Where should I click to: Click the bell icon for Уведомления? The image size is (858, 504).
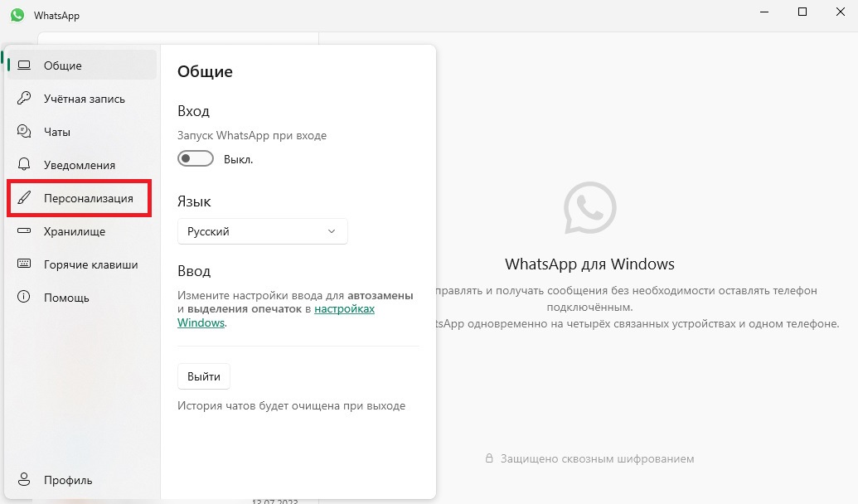(x=24, y=165)
